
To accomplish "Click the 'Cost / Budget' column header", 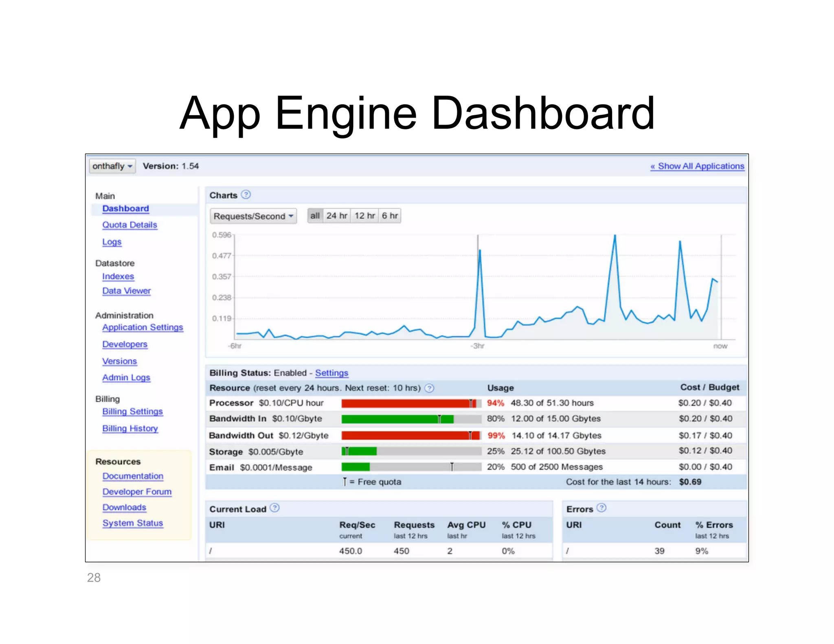I will click(709, 387).
